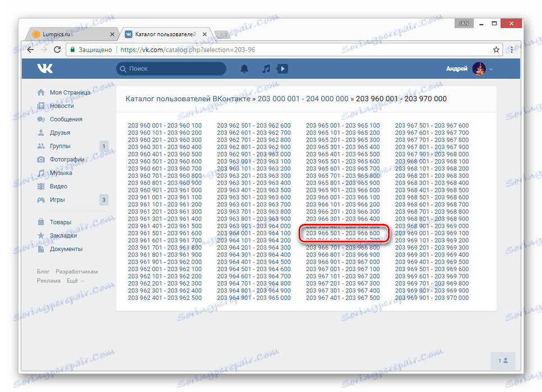
Task: Open range 203 962 501 - 203 962 600
Action: [254, 125]
